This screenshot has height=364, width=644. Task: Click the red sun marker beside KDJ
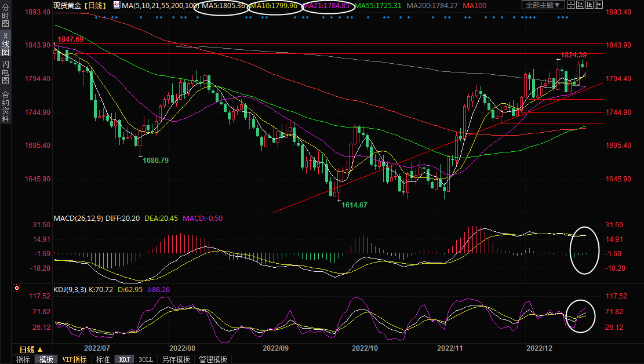pos(17,288)
